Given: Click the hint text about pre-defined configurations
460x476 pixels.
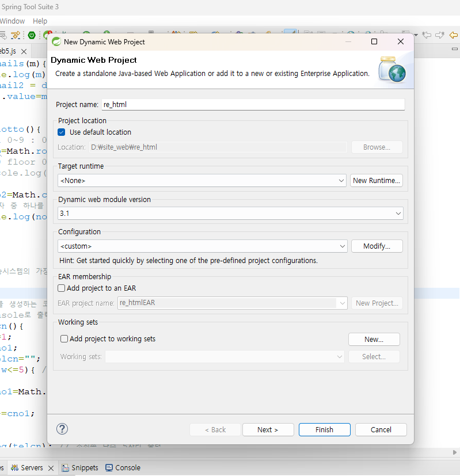Looking at the screenshot, I should pos(189,261).
